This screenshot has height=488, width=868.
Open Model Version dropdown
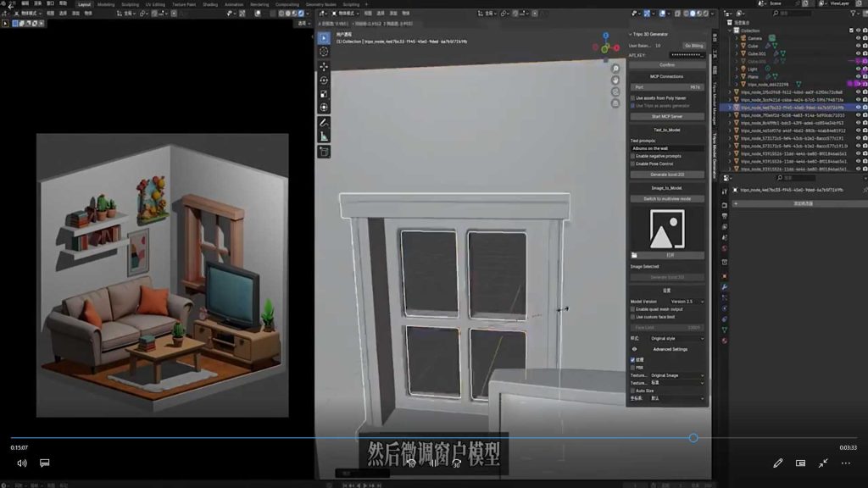coord(687,302)
